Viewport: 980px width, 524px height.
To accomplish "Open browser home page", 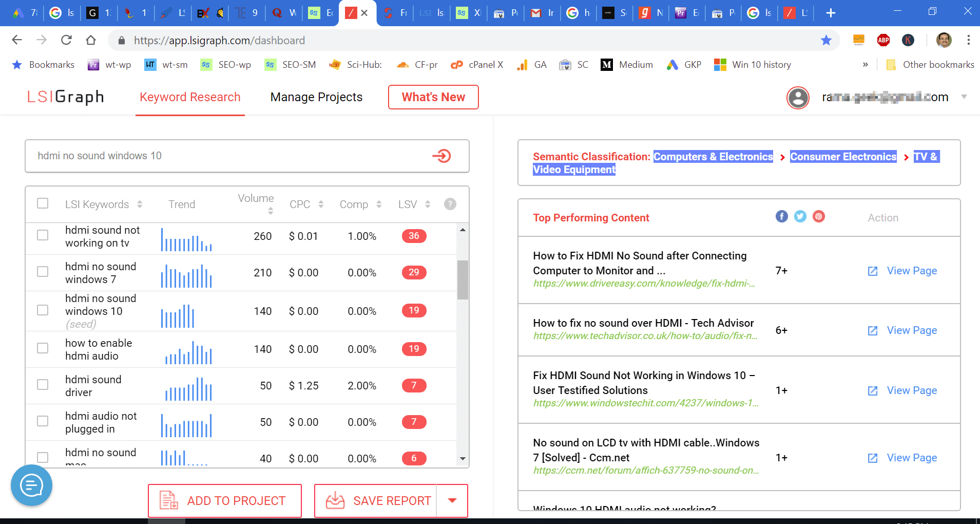I will click(91, 40).
